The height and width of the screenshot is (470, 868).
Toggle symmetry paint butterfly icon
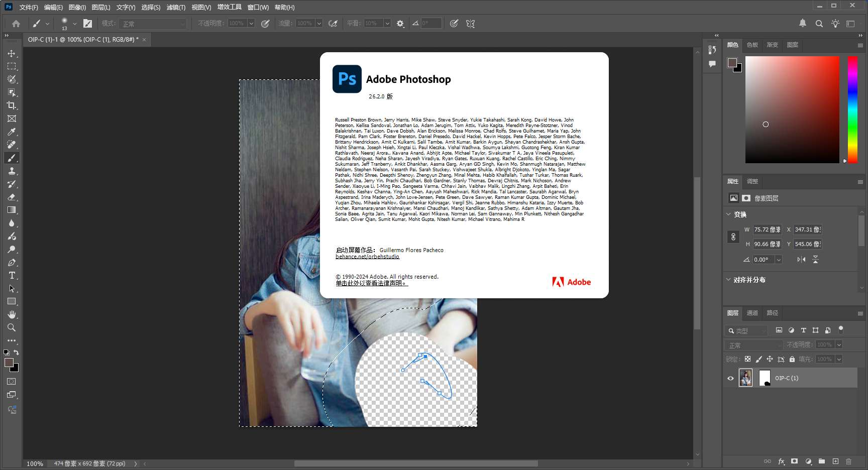coord(471,24)
